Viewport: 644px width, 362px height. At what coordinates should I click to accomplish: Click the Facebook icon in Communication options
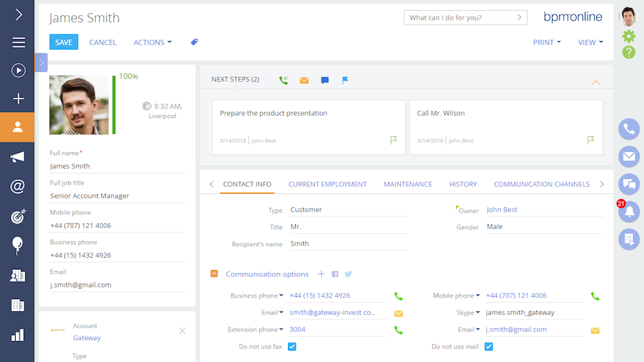coord(335,274)
